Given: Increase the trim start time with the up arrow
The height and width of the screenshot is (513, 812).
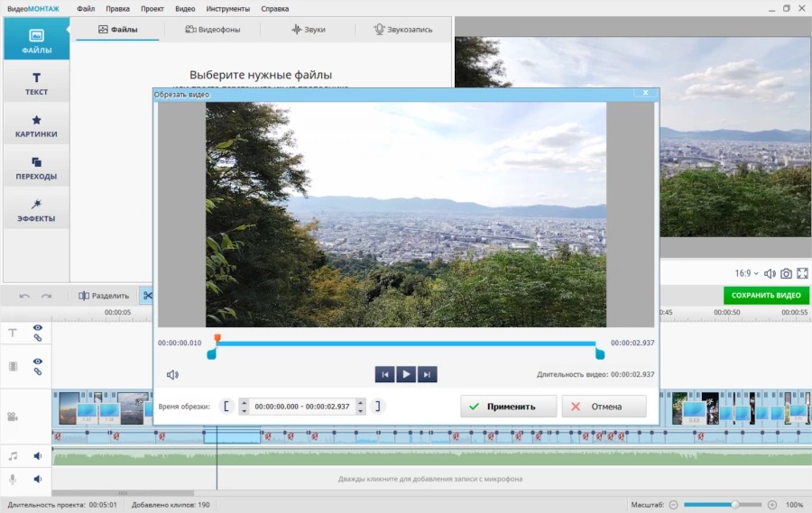Looking at the screenshot, I should tap(244, 402).
